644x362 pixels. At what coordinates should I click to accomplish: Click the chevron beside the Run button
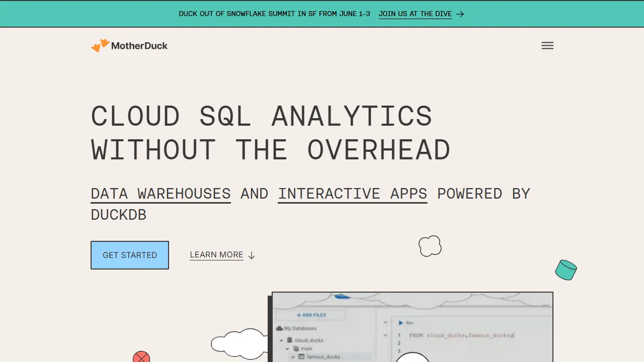tap(385, 322)
